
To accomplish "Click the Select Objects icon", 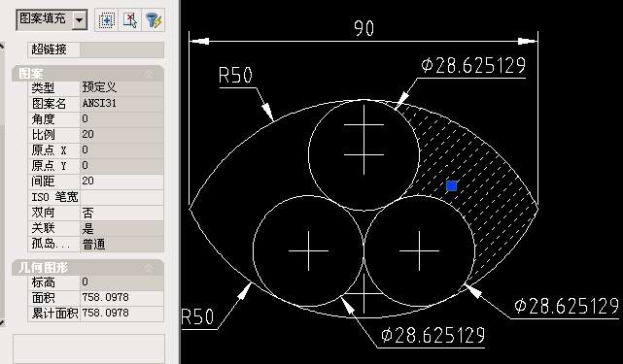I will tap(129, 20).
